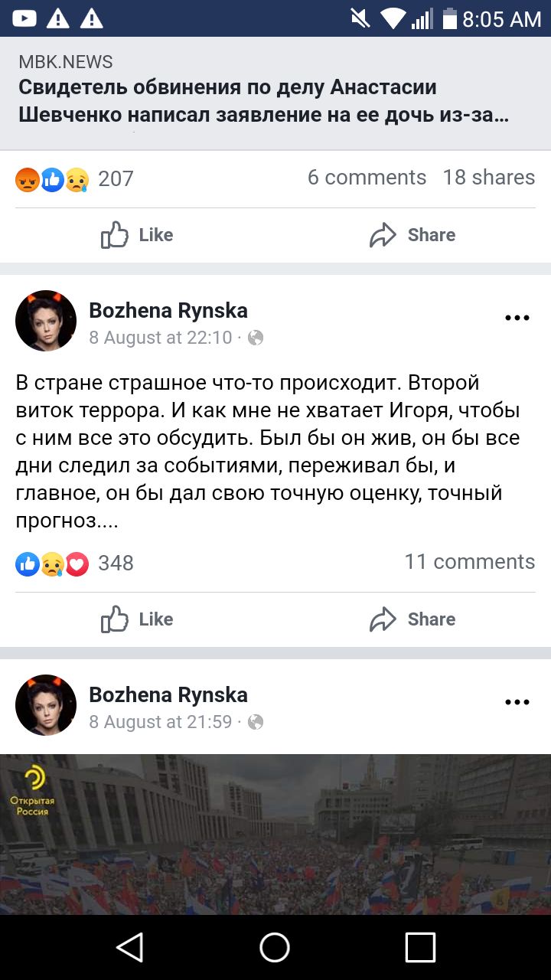The width and height of the screenshot is (551, 980).
Task: Open reactions list showing 207
Action: click(x=74, y=179)
